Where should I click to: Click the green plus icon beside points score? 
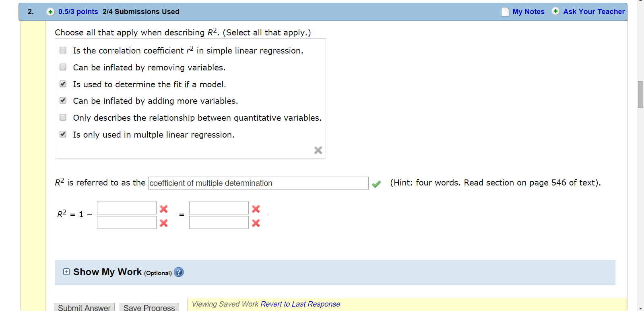(x=50, y=12)
